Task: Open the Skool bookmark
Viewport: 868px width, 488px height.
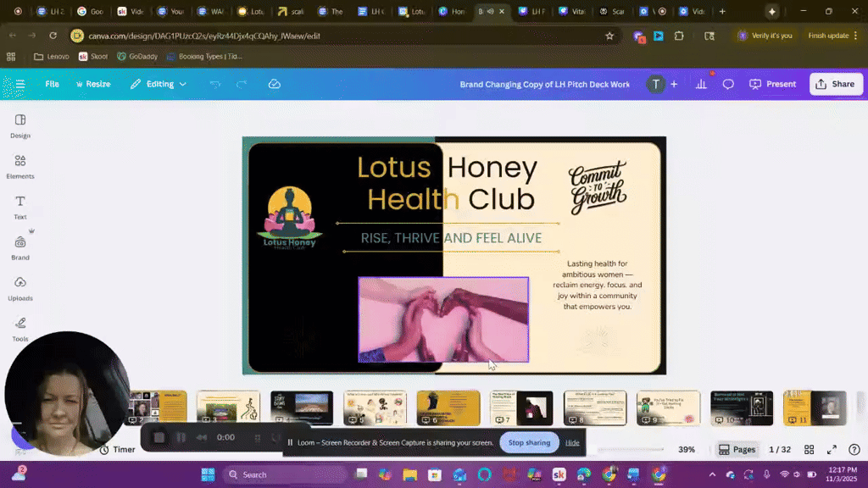Action: coord(93,57)
